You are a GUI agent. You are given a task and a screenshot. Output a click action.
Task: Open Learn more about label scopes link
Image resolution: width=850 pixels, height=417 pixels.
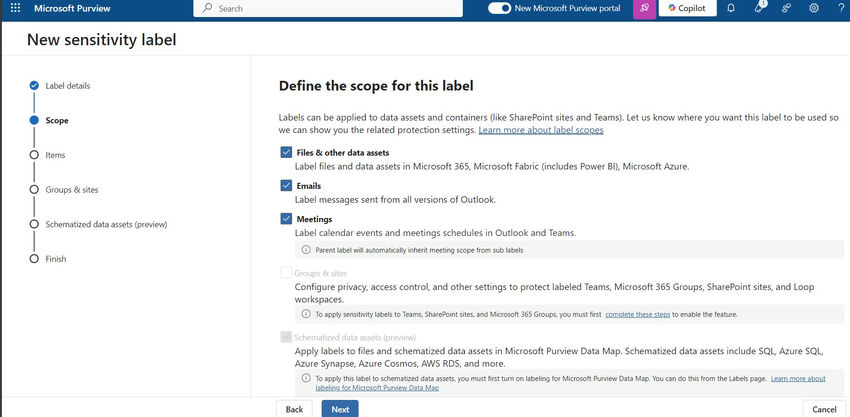(x=540, y=130)
